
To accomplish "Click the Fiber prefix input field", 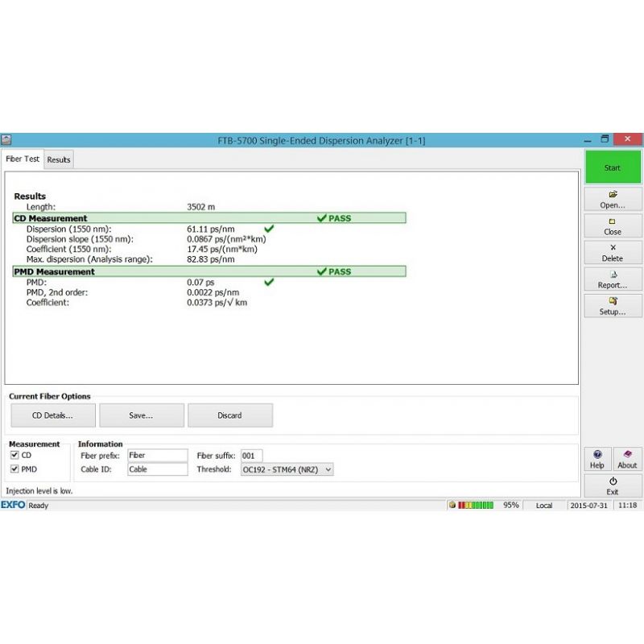I will (157, 455).
